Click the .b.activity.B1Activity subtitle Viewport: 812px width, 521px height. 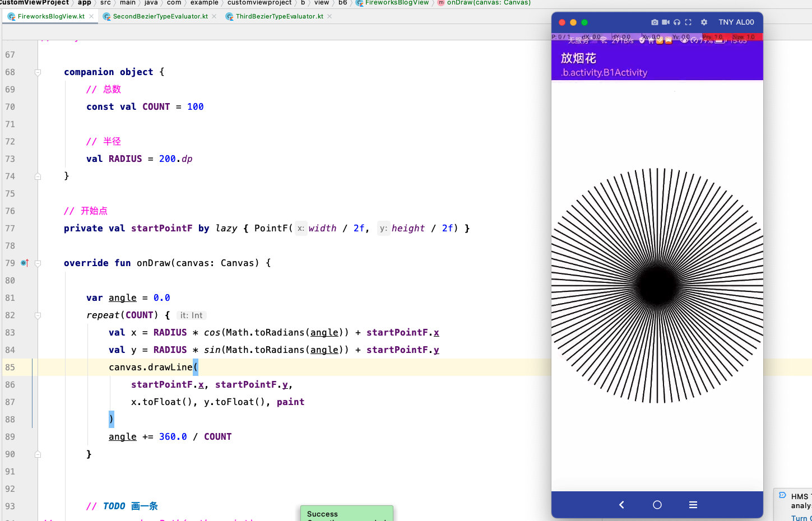pyautogui.click(x=604, y=73)
